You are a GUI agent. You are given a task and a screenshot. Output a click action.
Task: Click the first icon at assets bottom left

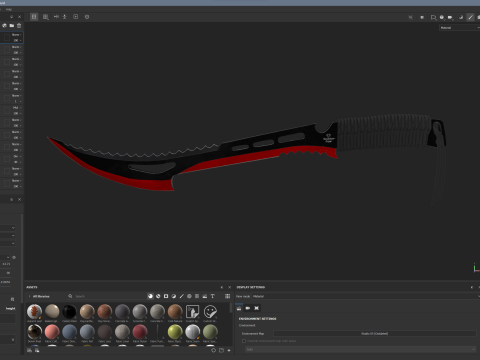[x=29, y=350]
